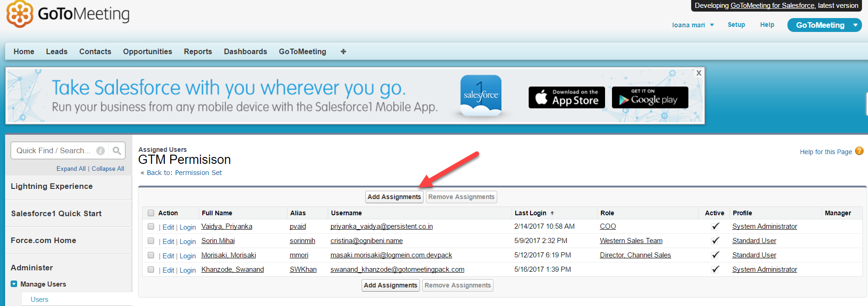The height and width of the screenshot is (306, 868).
Task: Open Sorin Mihai full name link
Action: pos(218,241)
